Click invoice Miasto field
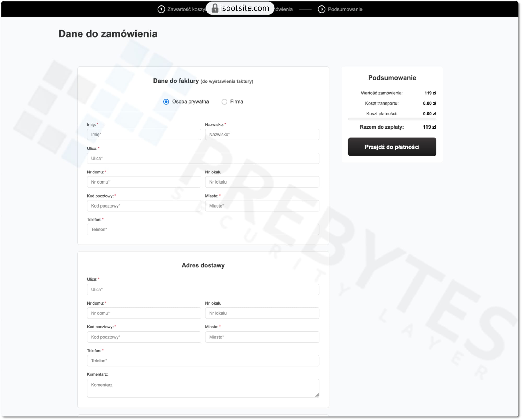The image size is (522, 420). coord(262,206)
